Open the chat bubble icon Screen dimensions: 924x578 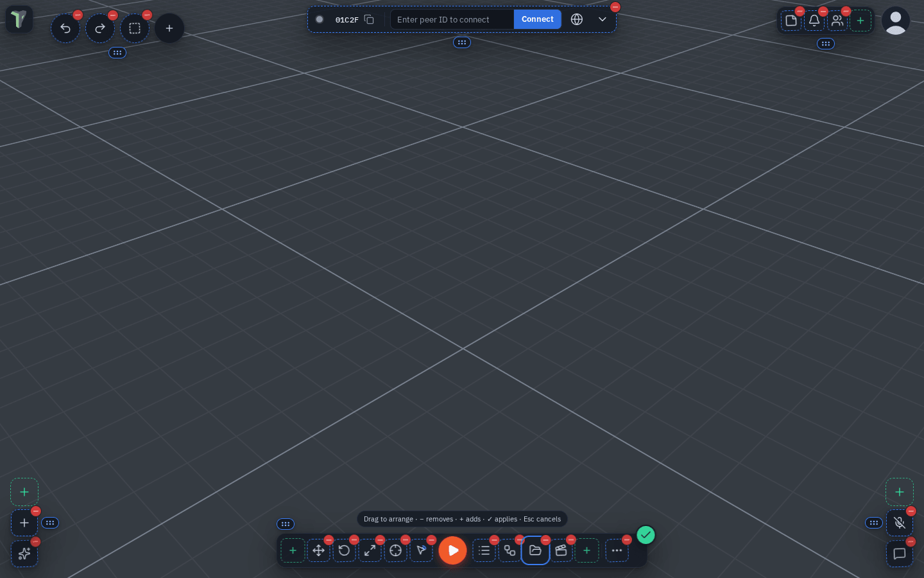click(x=900, y=554)
